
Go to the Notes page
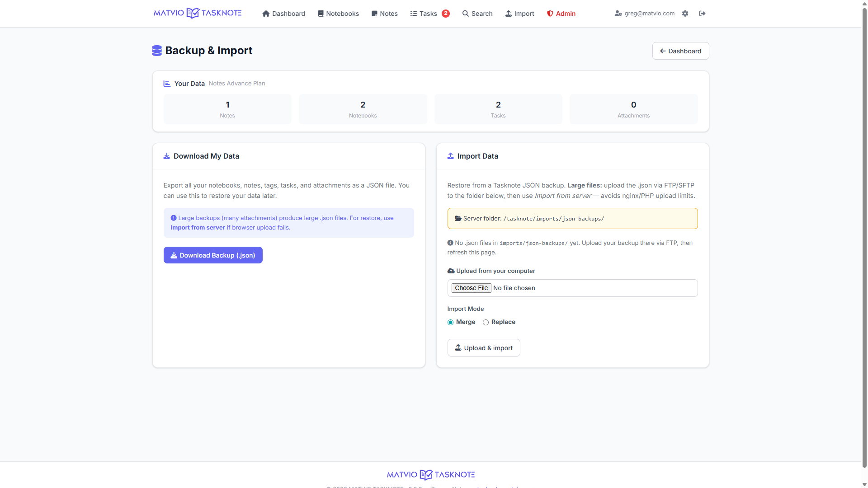385,14
